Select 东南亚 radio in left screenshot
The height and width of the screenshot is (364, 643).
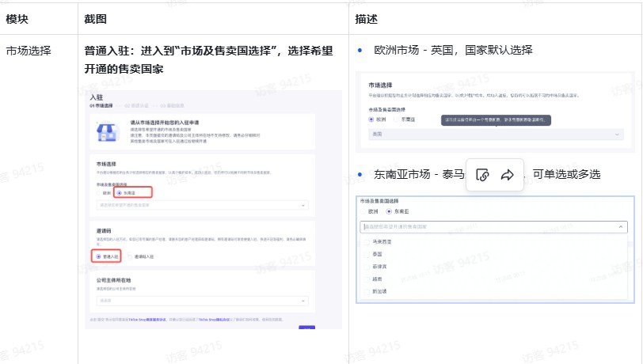[x=120, y=191]
